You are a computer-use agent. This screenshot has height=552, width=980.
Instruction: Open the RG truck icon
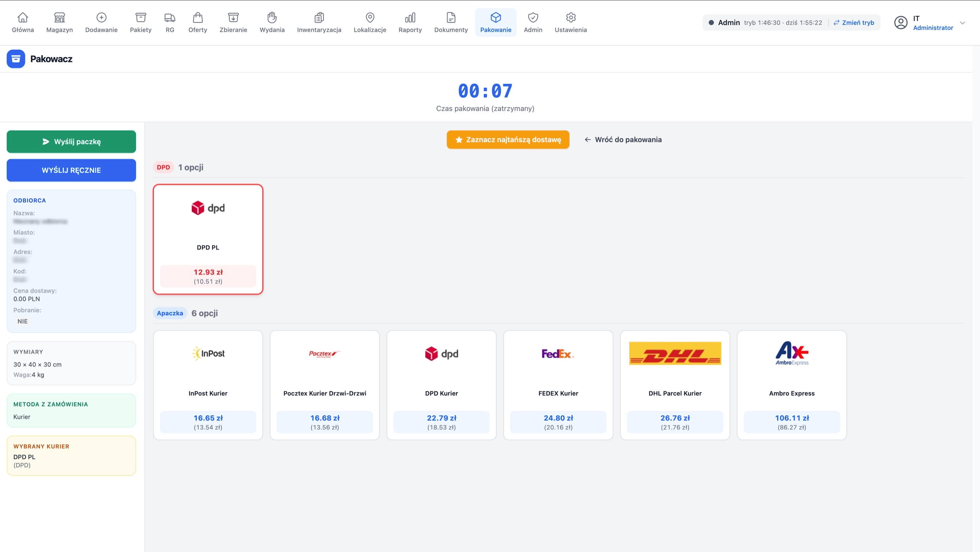170,18
